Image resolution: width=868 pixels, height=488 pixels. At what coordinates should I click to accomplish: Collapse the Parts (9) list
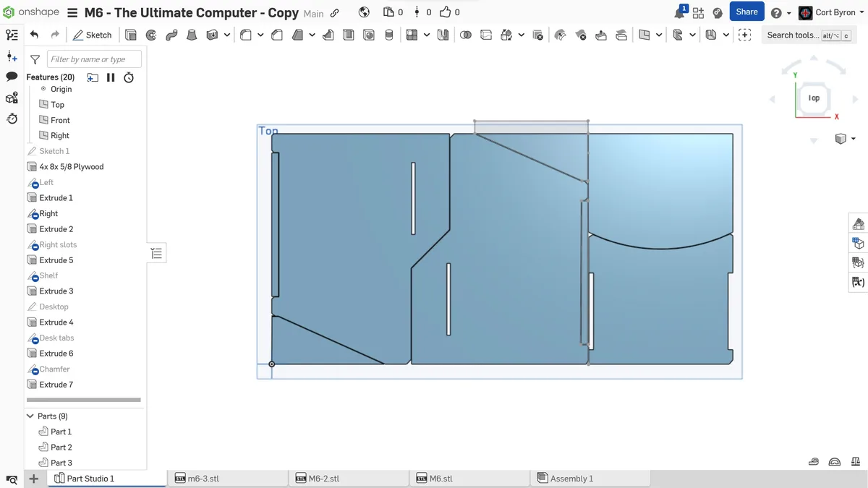(30, 416)
